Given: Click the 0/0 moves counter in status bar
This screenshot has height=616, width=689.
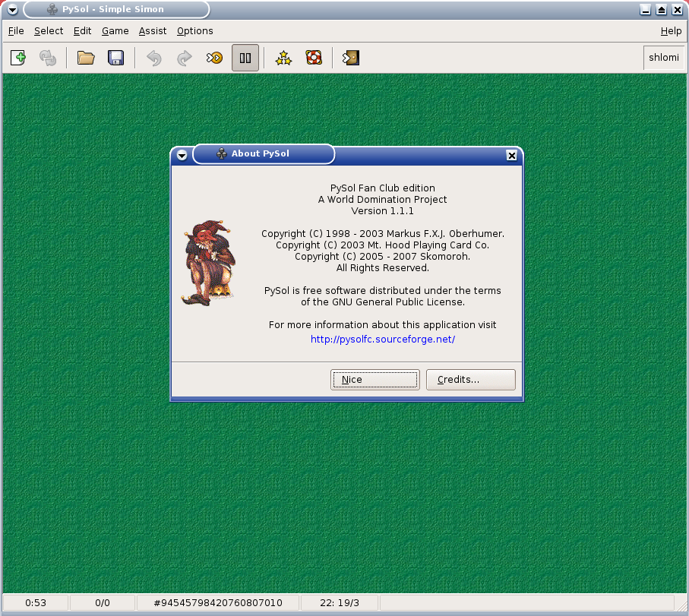Looking at the screenshot, I should tap(103, 603).
